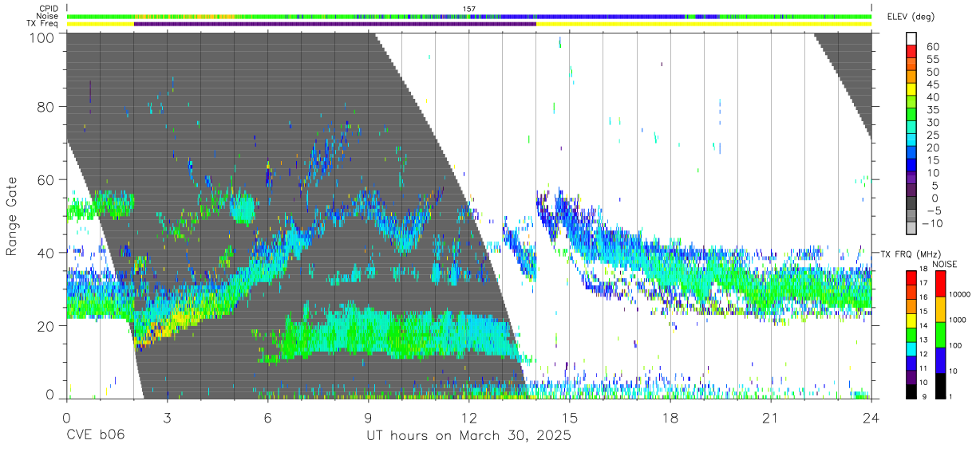The width and height of the screenshot is (980, 452).
Task: Click the x-axis hour label 6
Action: [x=268, y=417]
